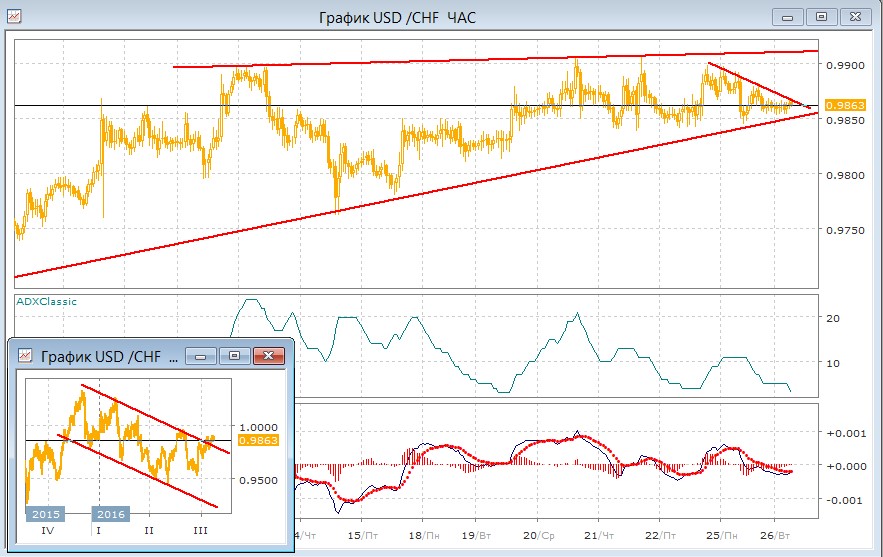Image resolution: width=883 pixels, height=557 pixels.
Task: Click the 26/Вт date label
Action: pos(774,535)
